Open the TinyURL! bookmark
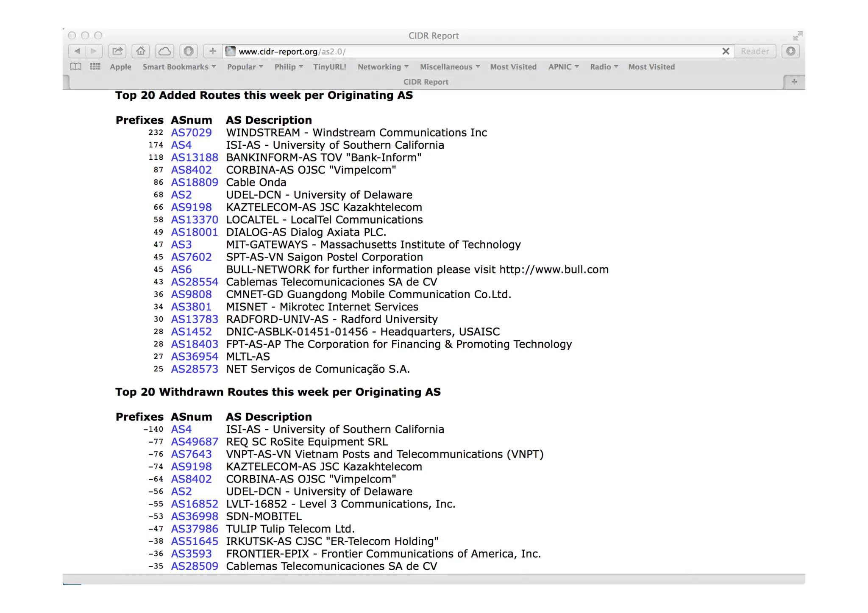 pos(329,67)
